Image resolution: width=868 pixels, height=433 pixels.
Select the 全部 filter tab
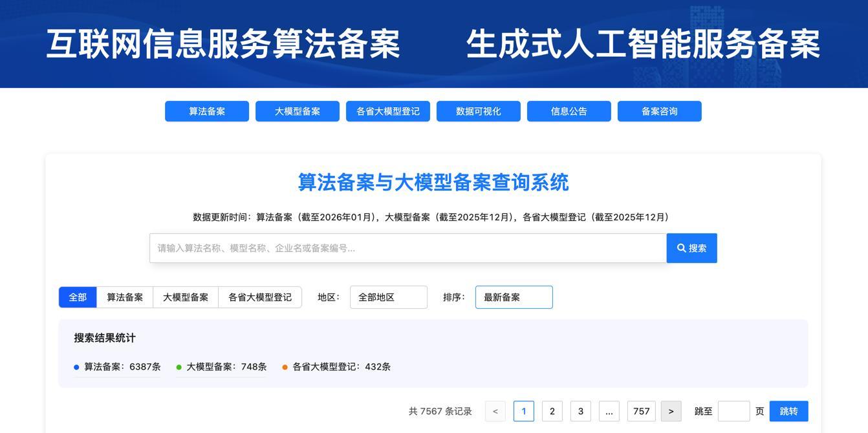pos(78,297)
